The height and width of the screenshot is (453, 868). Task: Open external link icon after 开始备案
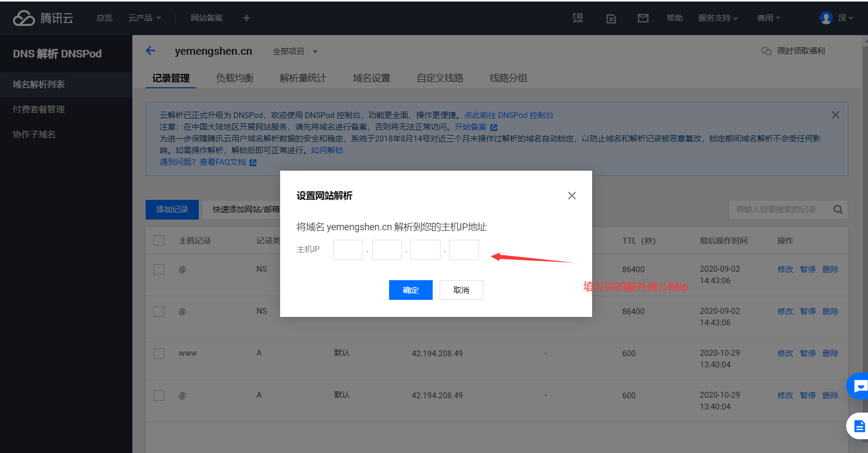click(494, 128)
